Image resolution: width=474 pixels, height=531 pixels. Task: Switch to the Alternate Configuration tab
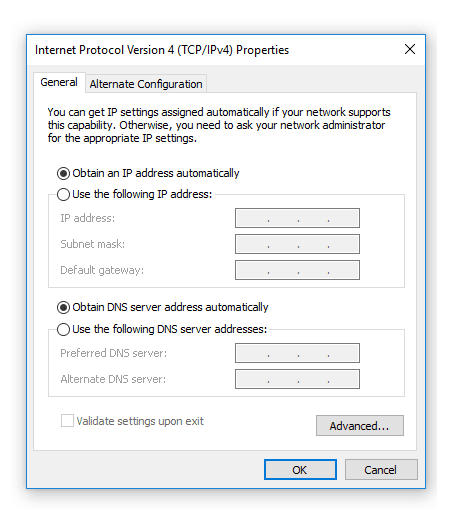coord(146,84)
